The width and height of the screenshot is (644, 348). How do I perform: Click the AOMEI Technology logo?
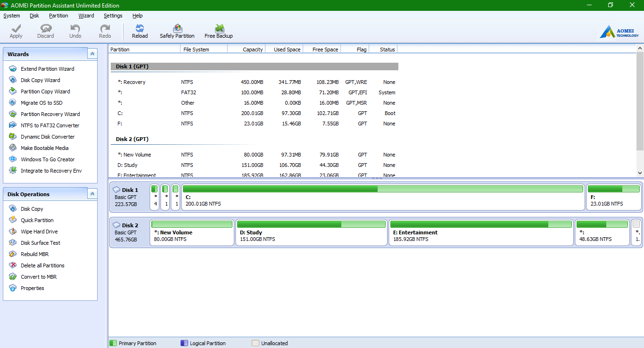619,32
